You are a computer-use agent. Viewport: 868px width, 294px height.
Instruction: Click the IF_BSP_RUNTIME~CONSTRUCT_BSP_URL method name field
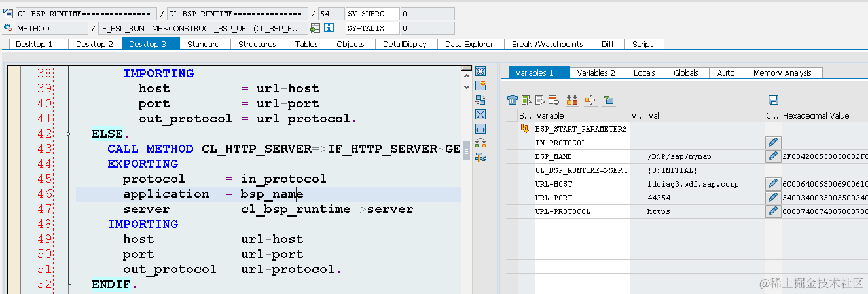tap(202, 28)
